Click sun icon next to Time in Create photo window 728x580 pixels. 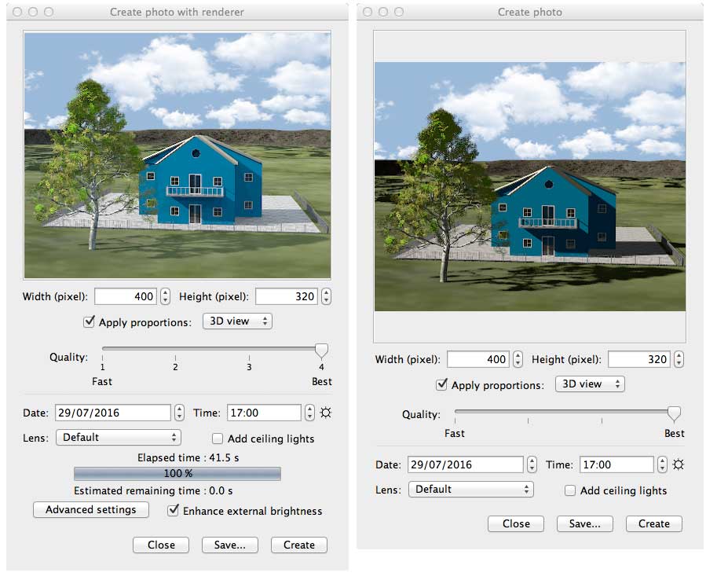coord(679,464)
